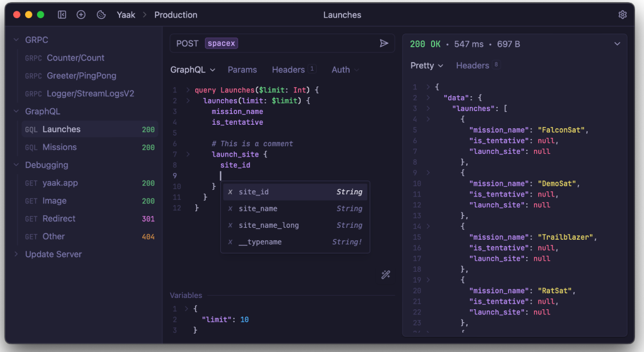Expand response history chevron next to 697 B
The height and width of the screenshot is (352, 644).
(x=617, y=44)
